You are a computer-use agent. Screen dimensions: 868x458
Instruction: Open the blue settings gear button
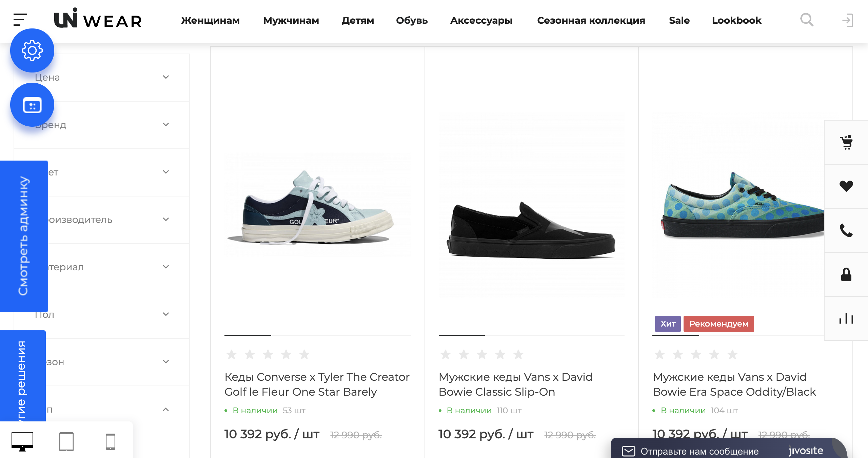(32, 50)
